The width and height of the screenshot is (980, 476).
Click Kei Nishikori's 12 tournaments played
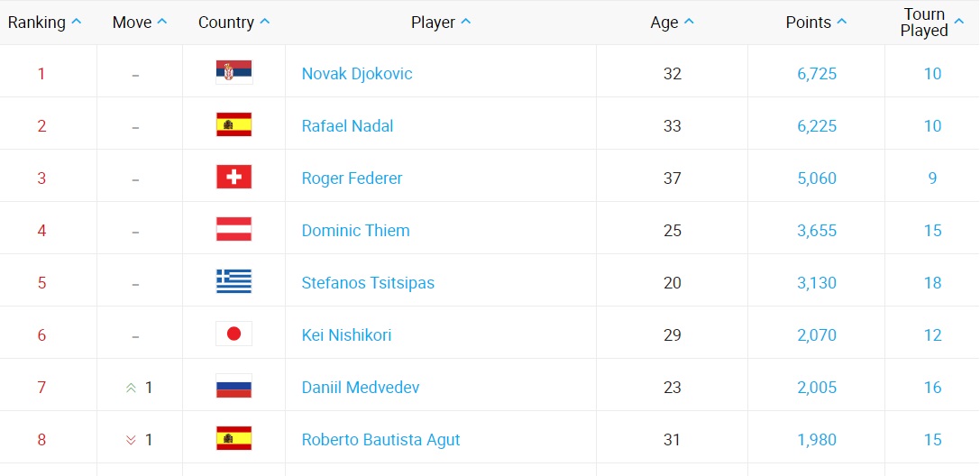coord(932,335)
